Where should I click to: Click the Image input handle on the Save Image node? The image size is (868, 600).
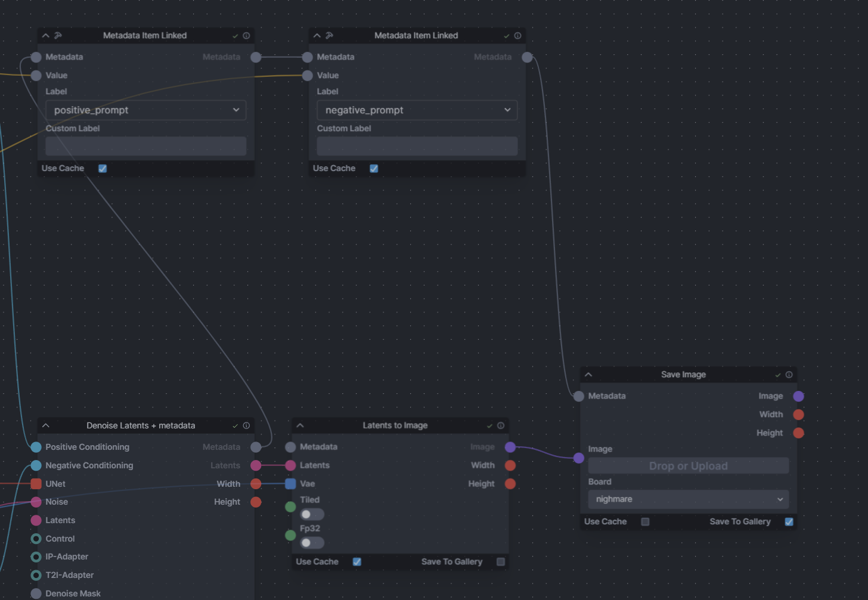[579, 458]
